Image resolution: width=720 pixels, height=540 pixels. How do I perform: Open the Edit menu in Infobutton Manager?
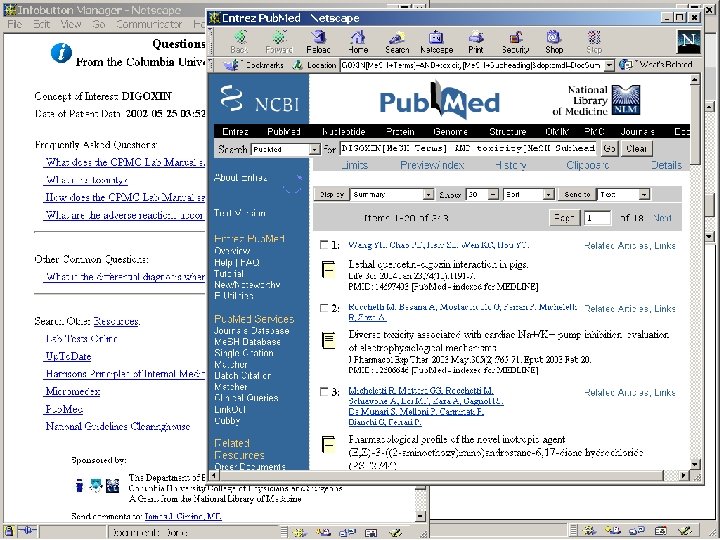point(41,24)
